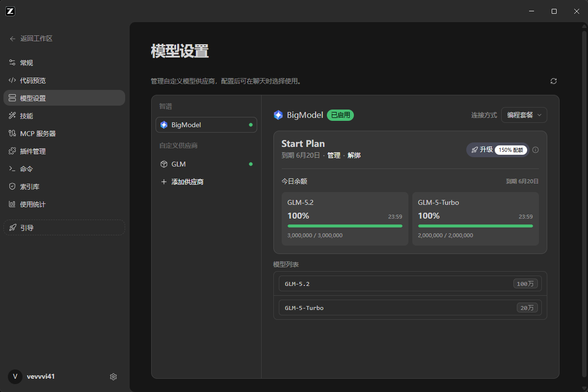Click the Z app logo icon
This screenshot has width=588, height=392.
10,11
